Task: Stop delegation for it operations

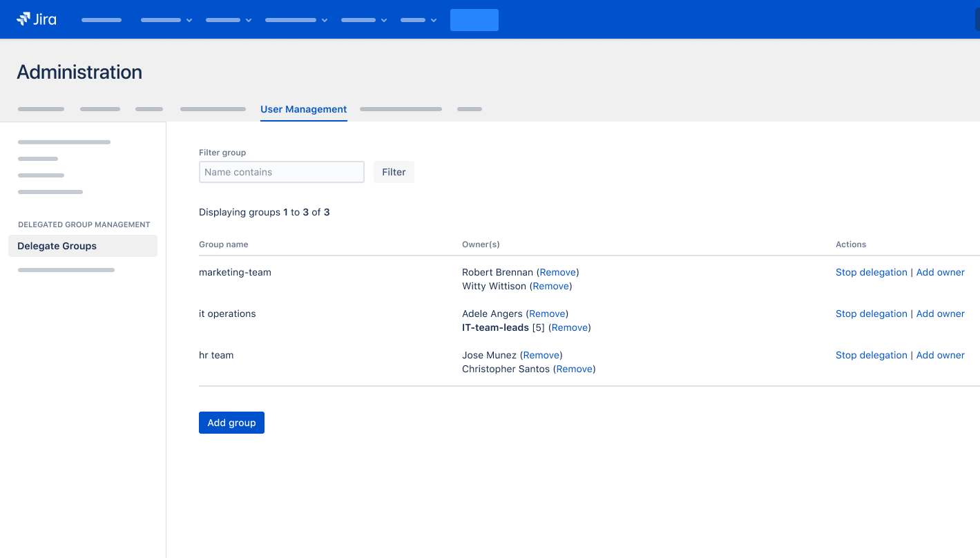Action: 871,314
